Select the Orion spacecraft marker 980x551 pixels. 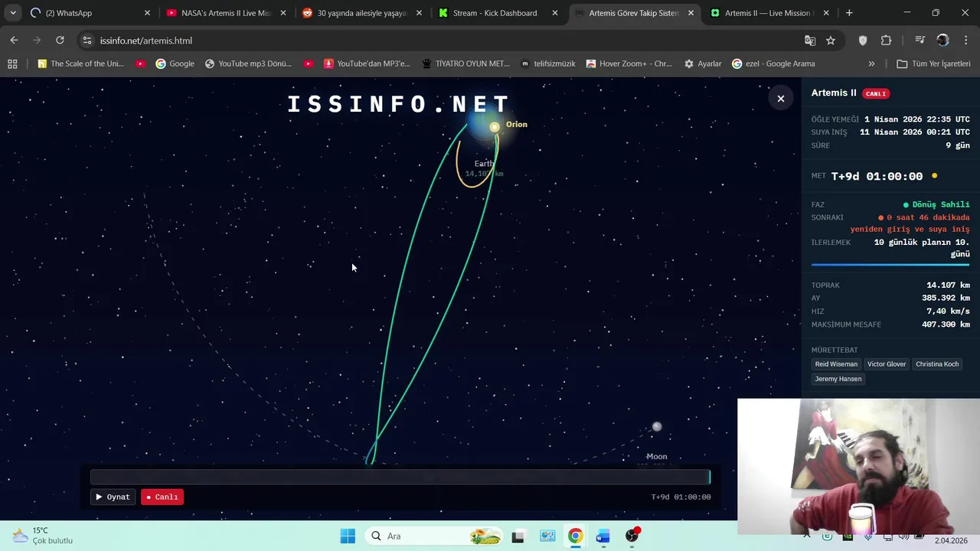point(495,127)
